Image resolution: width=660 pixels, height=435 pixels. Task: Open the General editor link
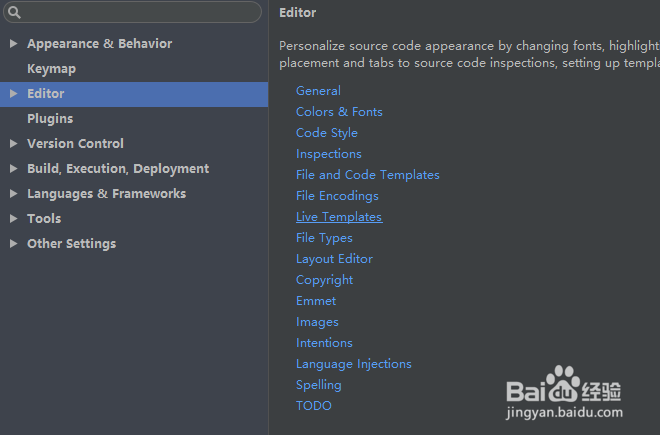(x=318, y=91)
